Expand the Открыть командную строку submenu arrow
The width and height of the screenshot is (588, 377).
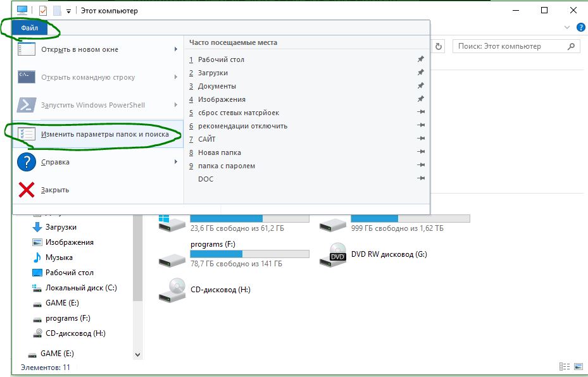[176, 77]
